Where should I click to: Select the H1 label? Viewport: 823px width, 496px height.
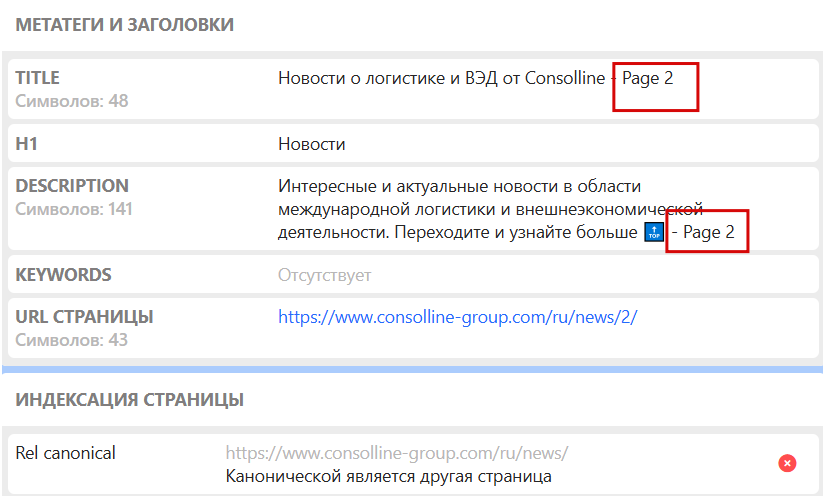tap(26, 144)
